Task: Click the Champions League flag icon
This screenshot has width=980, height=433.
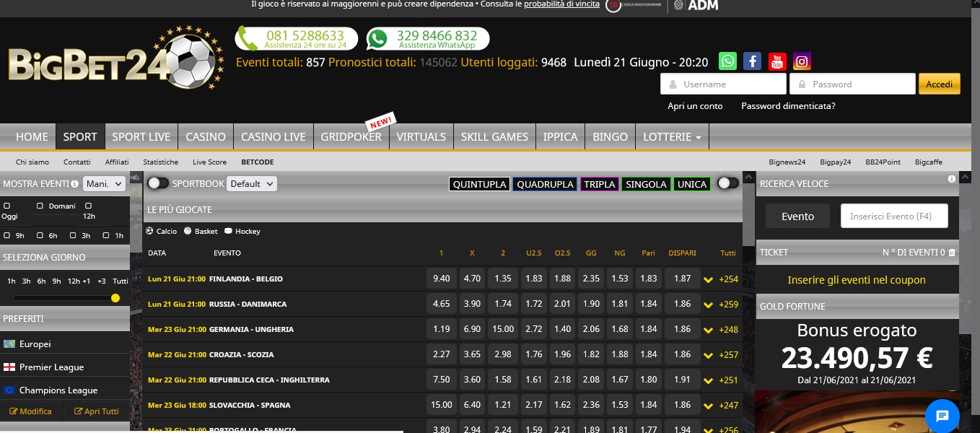Action: pos(9,390)
